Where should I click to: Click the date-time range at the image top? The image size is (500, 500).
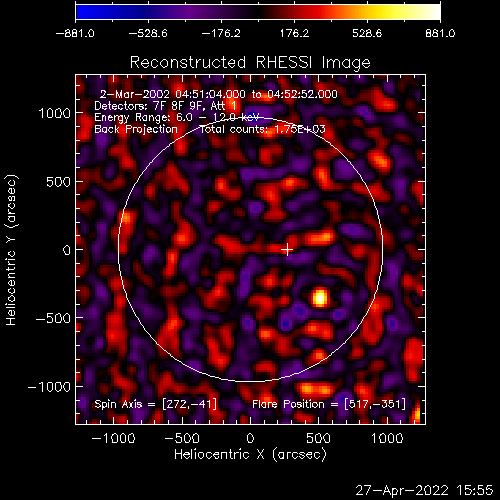click(219, 94)
